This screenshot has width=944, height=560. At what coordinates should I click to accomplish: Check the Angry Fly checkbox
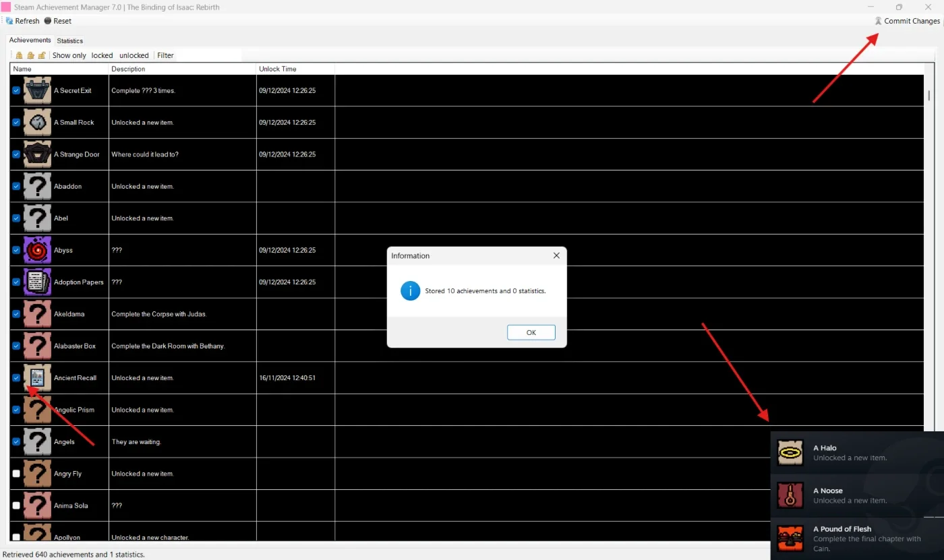(x=16, y=474)
